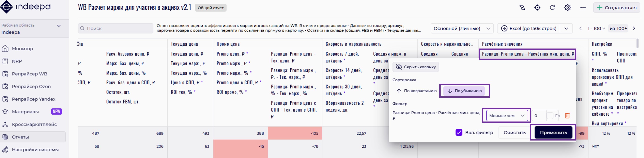Click the Promo марж., % header
Screen dimensions: 644x158
[234, 73]
